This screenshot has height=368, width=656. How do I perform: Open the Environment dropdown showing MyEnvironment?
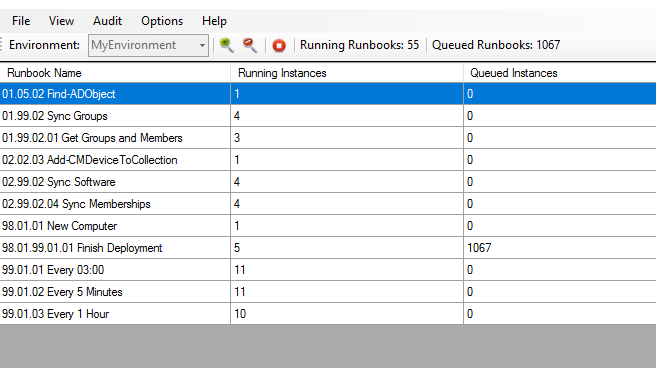(x=148, y=45)
